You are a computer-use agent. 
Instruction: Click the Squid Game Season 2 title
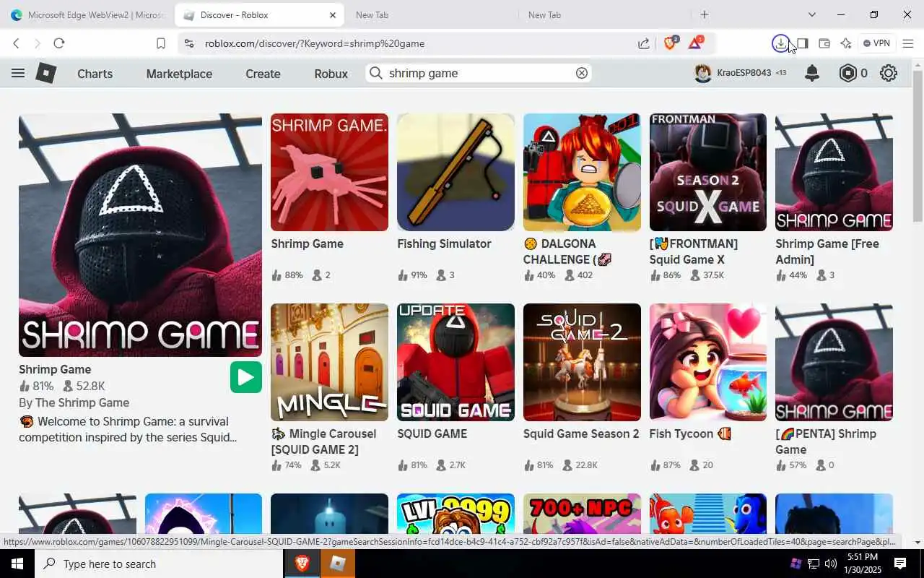[581, 433]
